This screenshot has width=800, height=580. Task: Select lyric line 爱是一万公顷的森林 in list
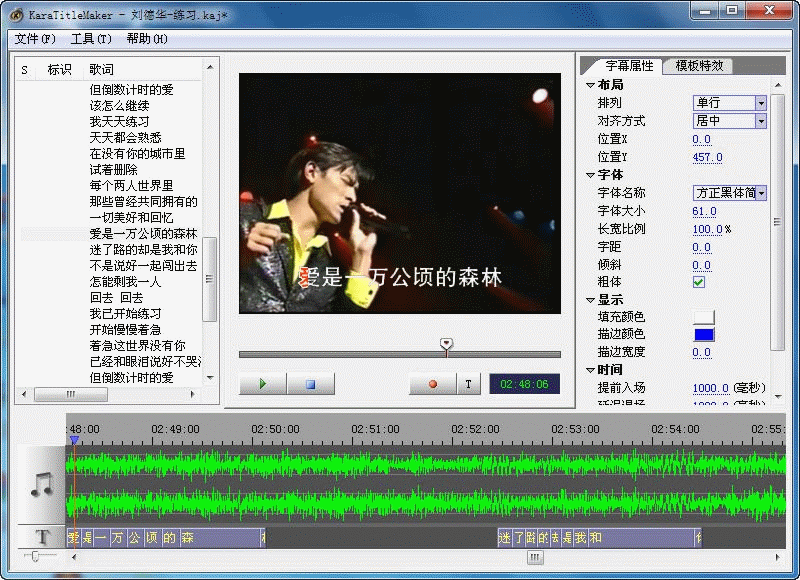pyautogui.click(x=143, y=234)
